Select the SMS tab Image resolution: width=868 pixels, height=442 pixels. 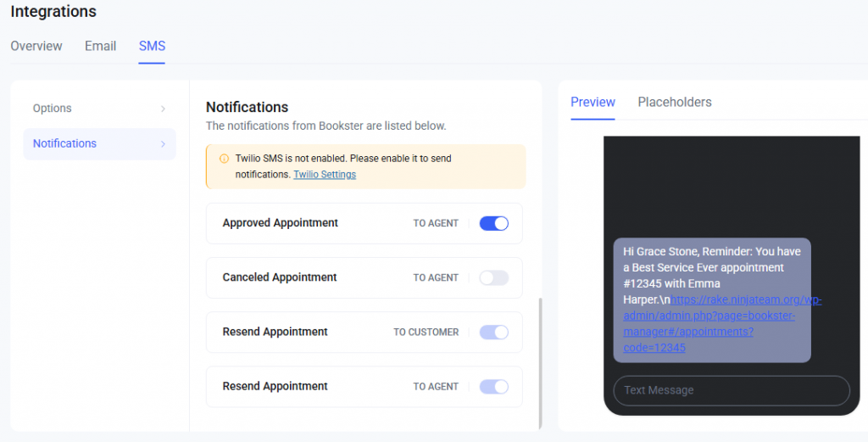click(152, 46)
